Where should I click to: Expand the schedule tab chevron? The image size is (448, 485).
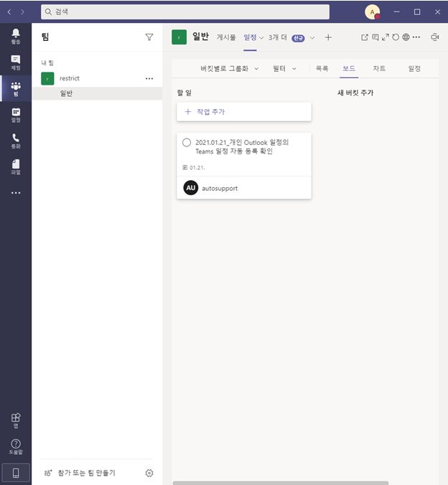[261, 38]
